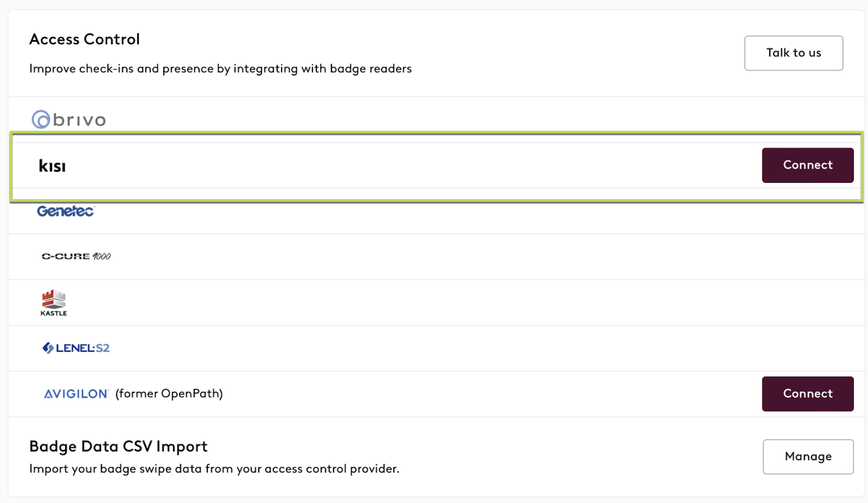Click the Brivo circular swirl icon
Image resolution: width=868 pixels, height=503 pixels.
pos(41,120)
